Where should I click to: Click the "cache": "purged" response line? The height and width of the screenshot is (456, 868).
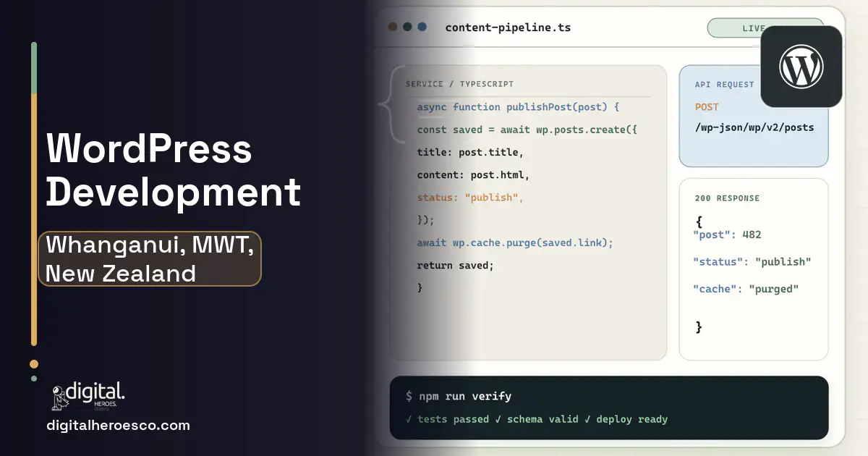pyautogui.click(x=746, y=289)
